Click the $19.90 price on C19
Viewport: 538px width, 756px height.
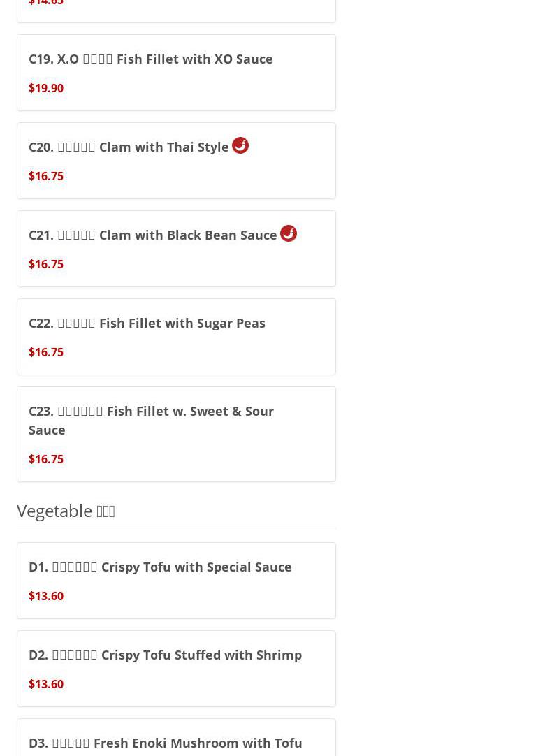pyautogui.click(x=46, y=88)
